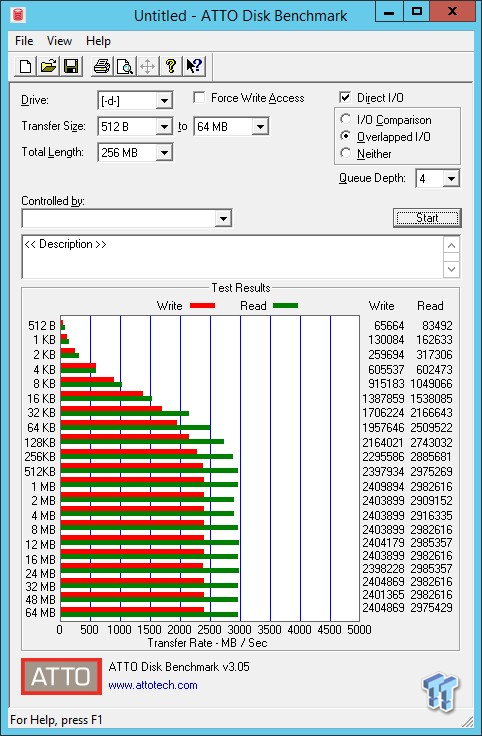
Task: Enable Force Write Access checkbox
Action: point(199,98)
